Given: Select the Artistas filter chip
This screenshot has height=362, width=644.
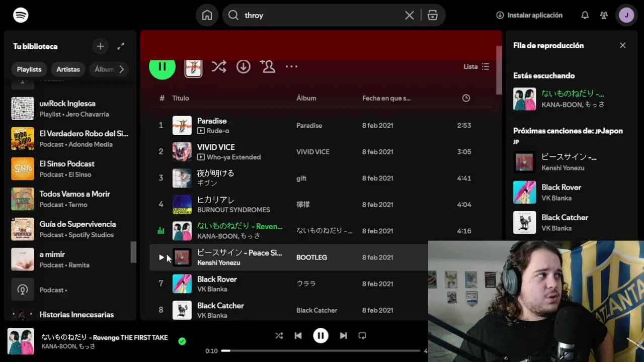Looking at the screenshot, I should pyautogui.click(x=68, y=69).
